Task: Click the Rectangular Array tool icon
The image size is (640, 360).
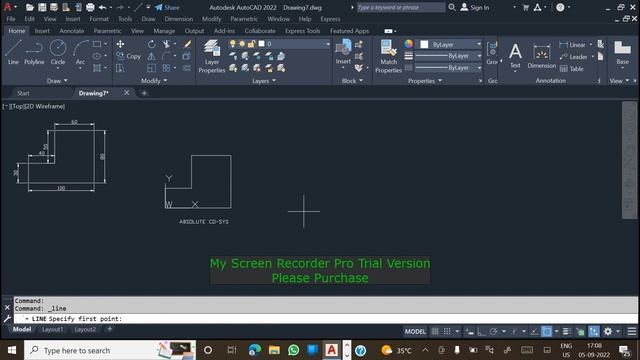Action: (166, 68)
